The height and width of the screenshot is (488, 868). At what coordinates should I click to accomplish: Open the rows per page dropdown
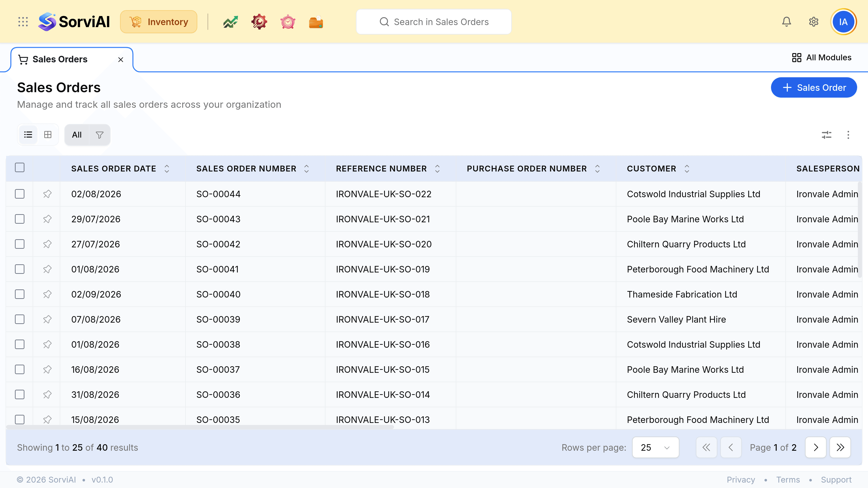point(655,447)
